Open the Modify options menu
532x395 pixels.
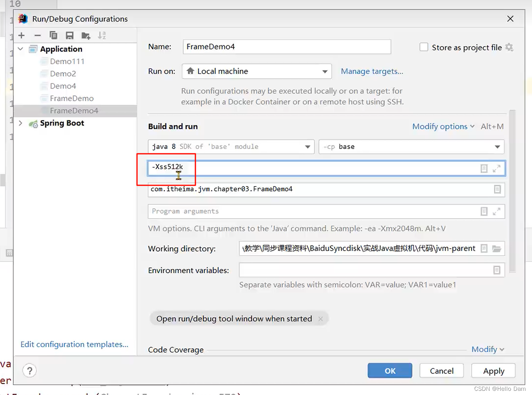tap(443, 126)
